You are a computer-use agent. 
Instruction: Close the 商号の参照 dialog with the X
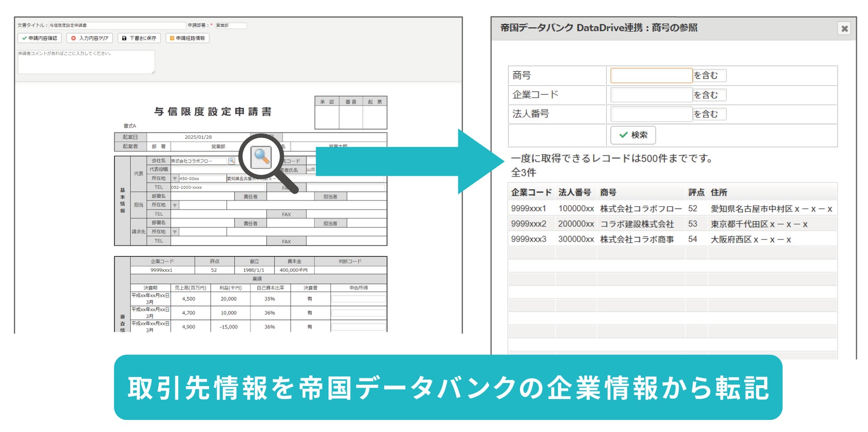coord(844,28)
